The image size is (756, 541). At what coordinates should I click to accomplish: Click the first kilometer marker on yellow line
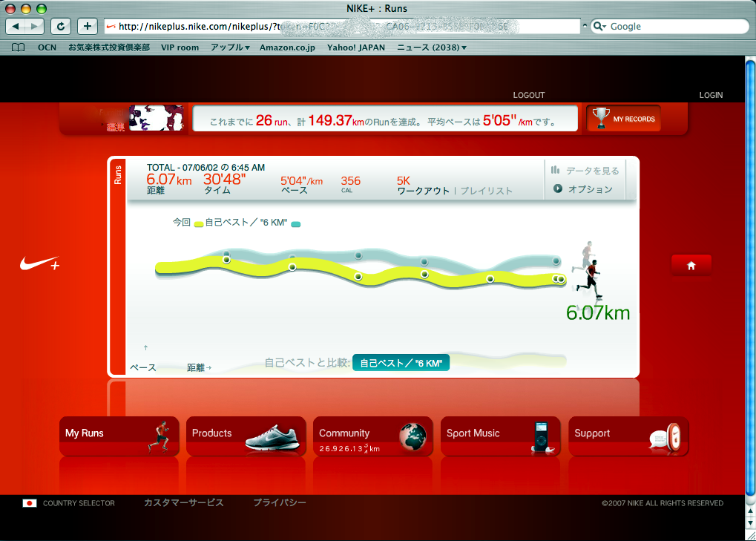pos(226,260)
